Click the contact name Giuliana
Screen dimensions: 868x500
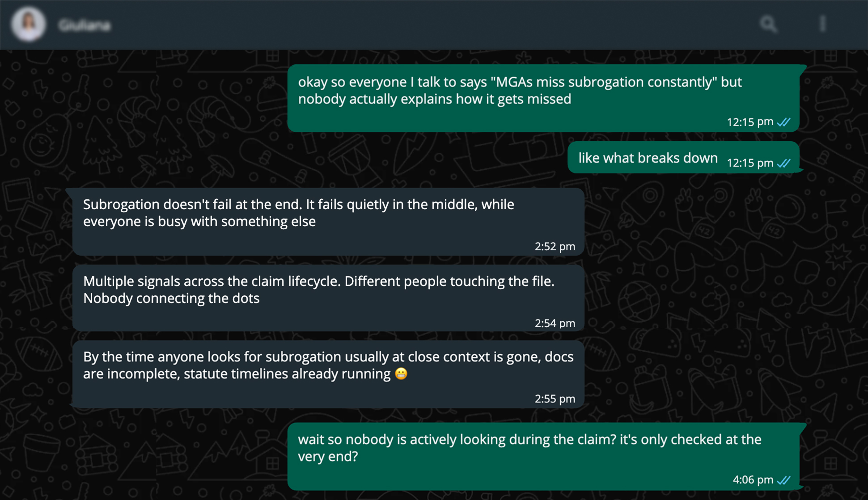pos(85,25)
